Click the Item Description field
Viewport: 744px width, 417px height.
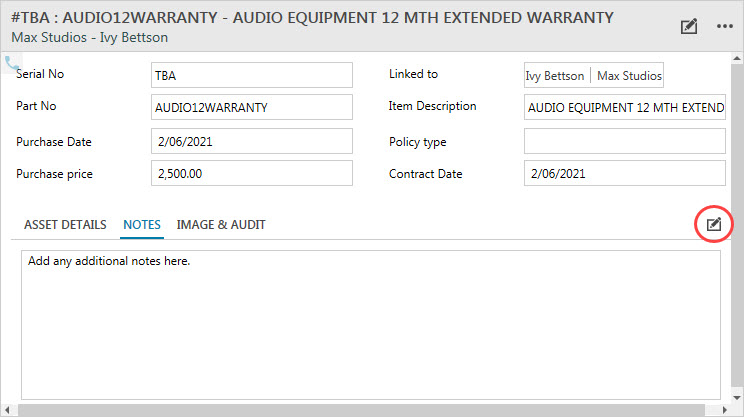pyautogui.click(x=624, y=107)
